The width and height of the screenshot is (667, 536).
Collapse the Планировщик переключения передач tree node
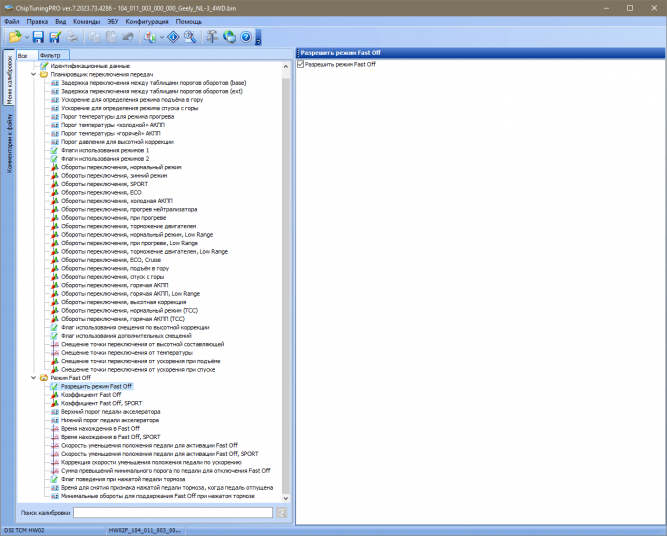34,74
